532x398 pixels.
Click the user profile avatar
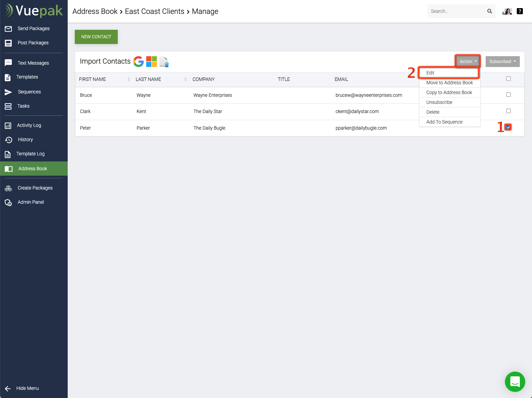click(507, 12)
